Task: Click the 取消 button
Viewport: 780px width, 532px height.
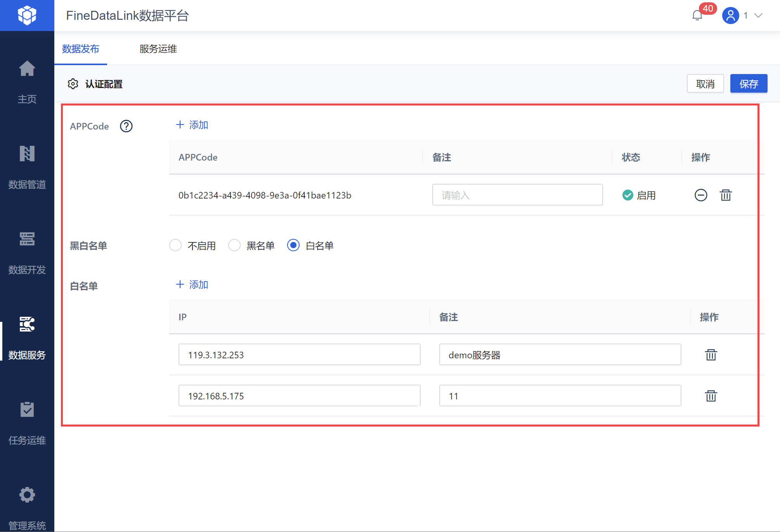Action: pos(705,84)
